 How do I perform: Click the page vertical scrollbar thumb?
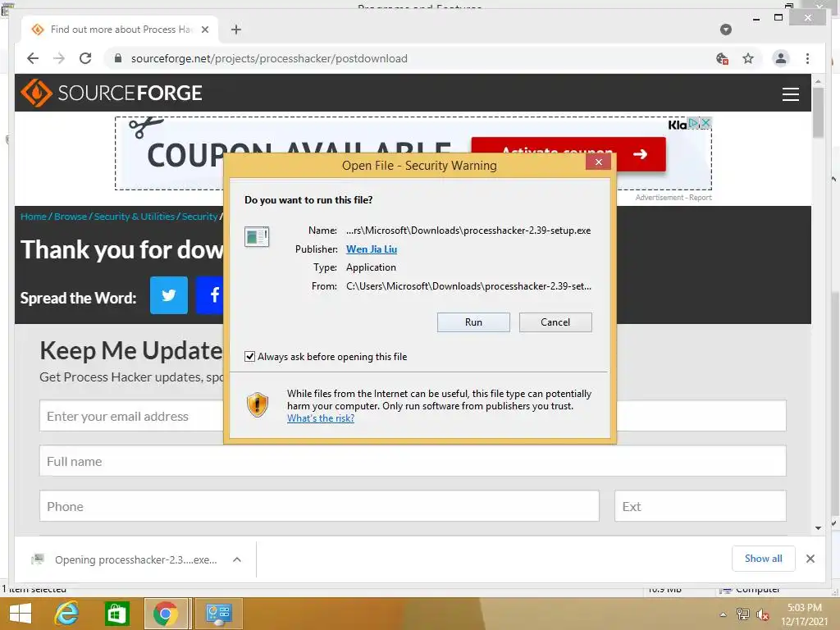[x=818, y=112]
